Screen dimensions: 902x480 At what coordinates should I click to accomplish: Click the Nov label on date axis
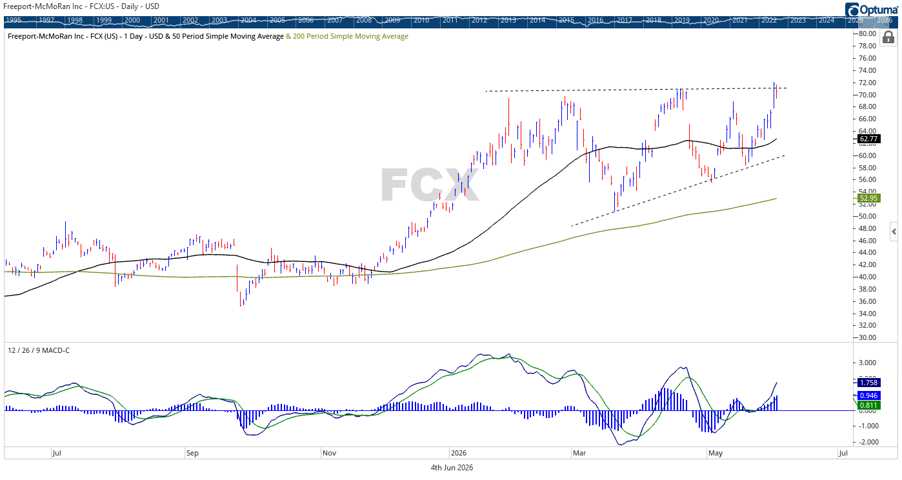pos(329,453)
